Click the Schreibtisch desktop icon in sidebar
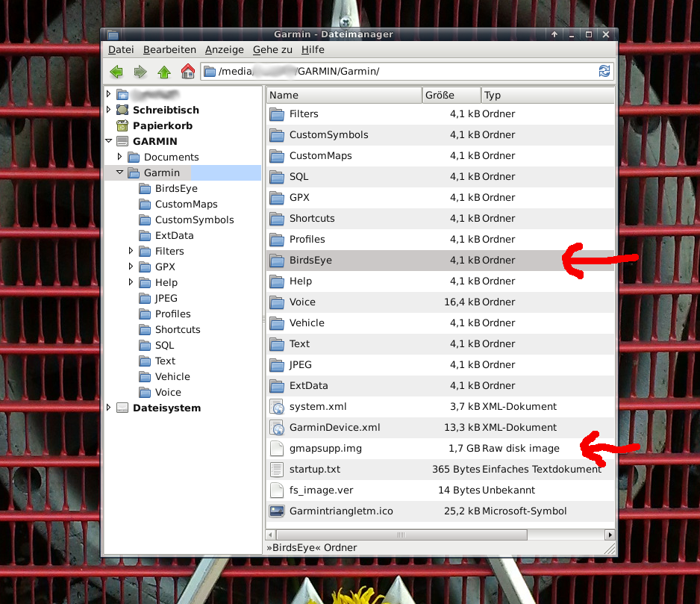Viewport: 700px width, 604px height. 122,110
